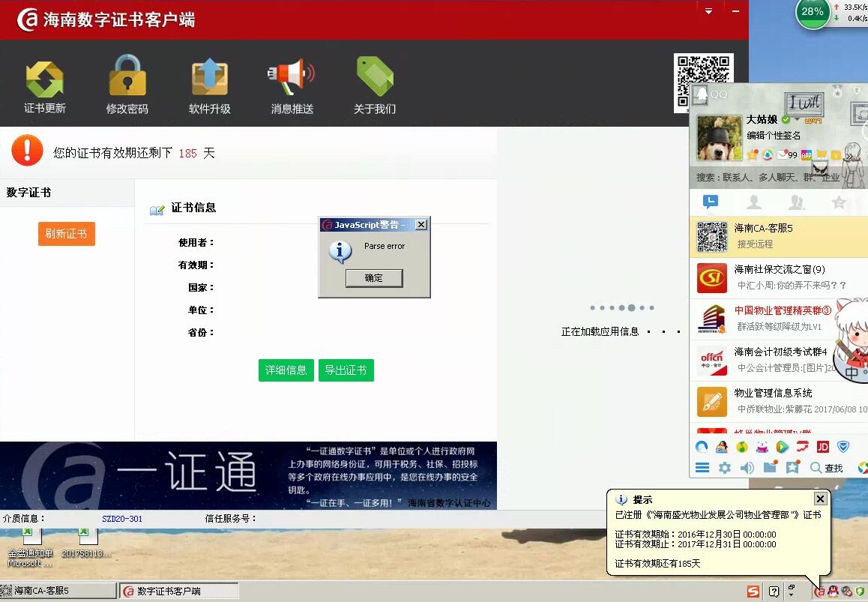
Task: Open the 海南CA-客服5 conversation
Action: [x=778, y=236]
